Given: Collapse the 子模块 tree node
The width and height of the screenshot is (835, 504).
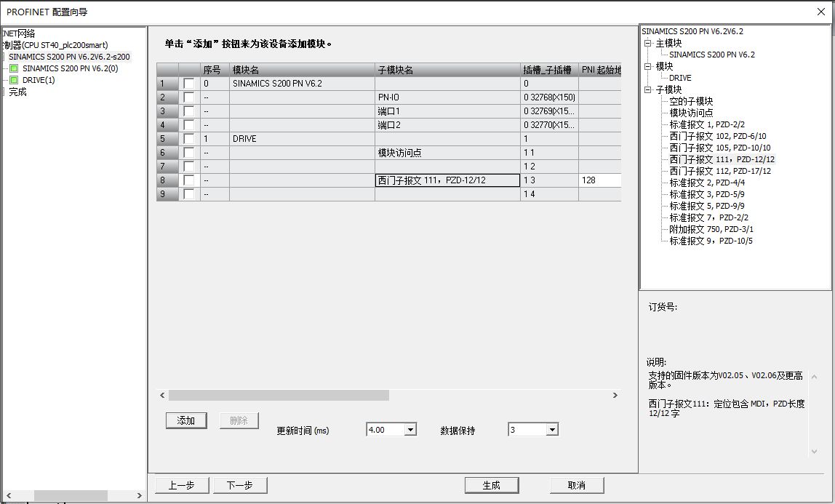Looking at the screenshot, I should tap(648, 90).
